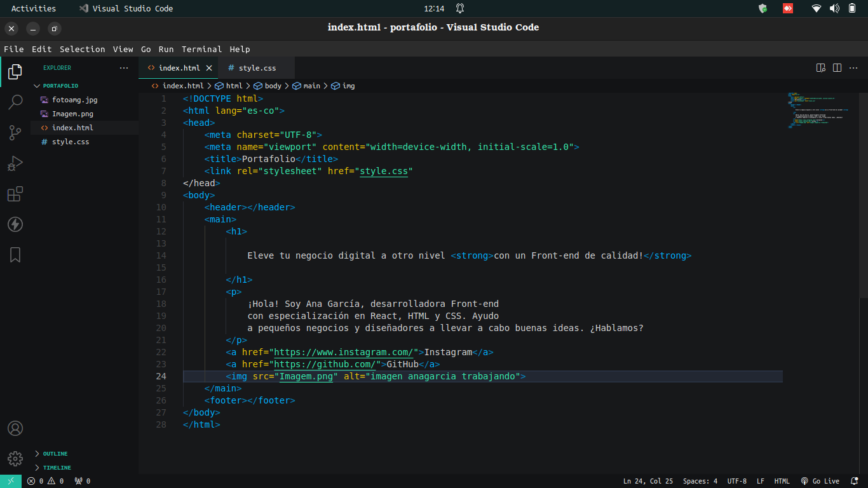Click the Imagem.png path in line 24
Screen dimensions: 868x488
point(306,376)
